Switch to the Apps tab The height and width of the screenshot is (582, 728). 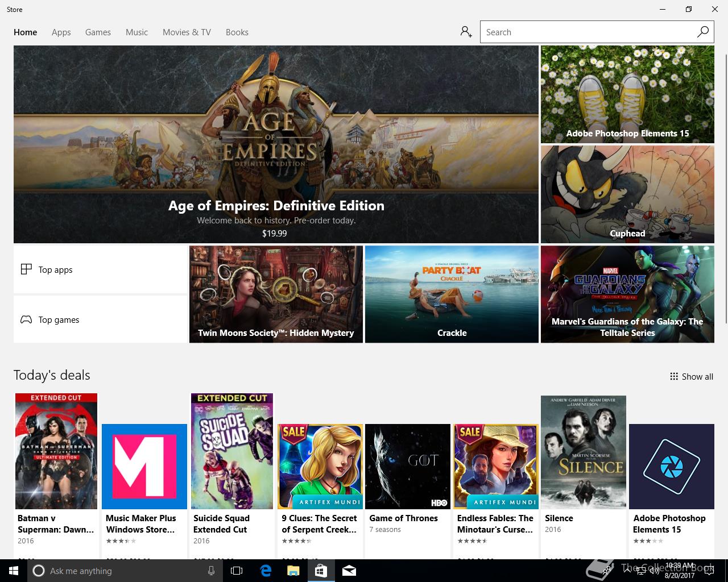pos(61,32)
